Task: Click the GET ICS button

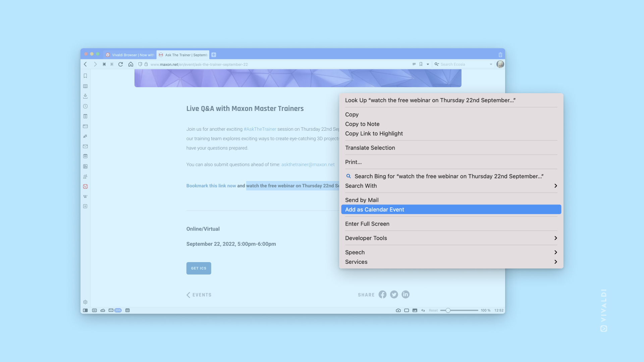Action: pos(199,268)
